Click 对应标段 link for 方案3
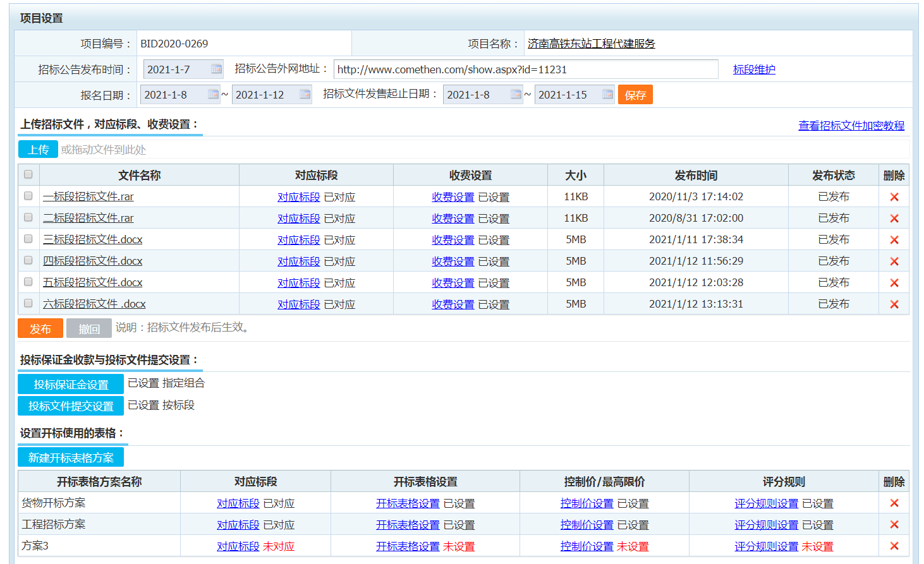The width and height of the screenshot is (924, 564). pos(238,546)
